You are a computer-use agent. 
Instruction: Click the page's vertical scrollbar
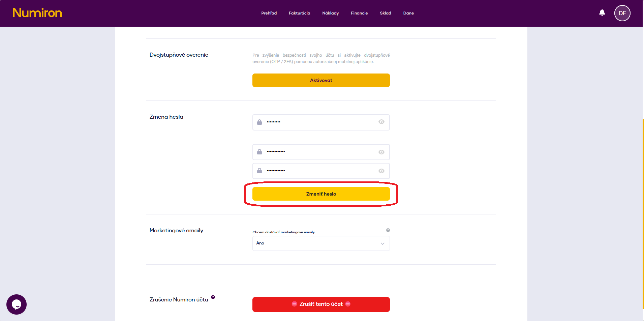point(643,212)
